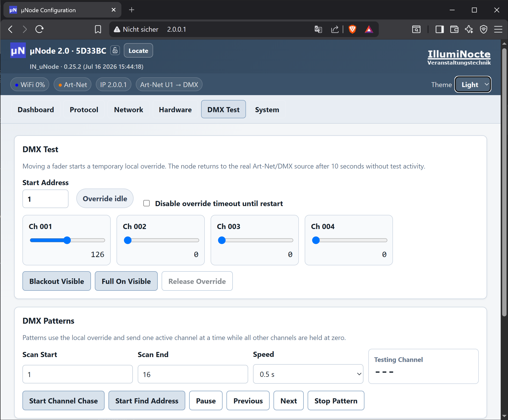The height and width of the screenshot is (420, 508).
Task: Bookmark this page with the bookmark icon
Action: click(x=98, y=29)
